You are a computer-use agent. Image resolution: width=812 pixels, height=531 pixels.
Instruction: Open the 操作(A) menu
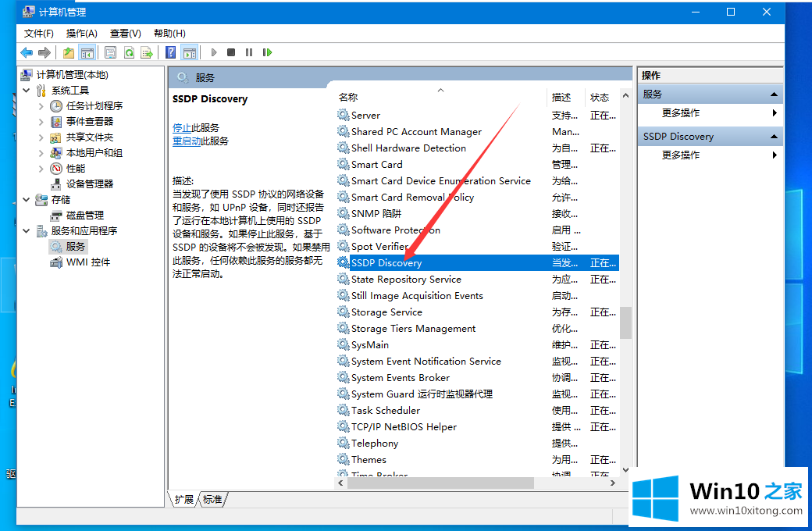pyautogui.click(x=82, y=33)
